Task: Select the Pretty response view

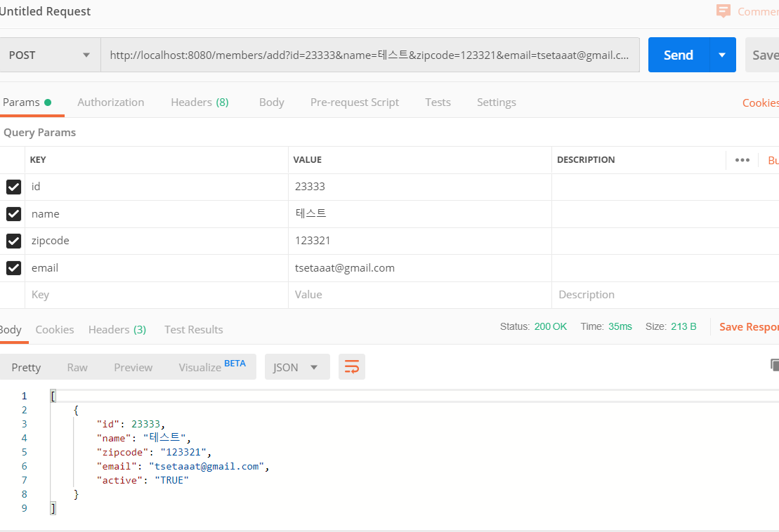Action: tap(26, 367)
